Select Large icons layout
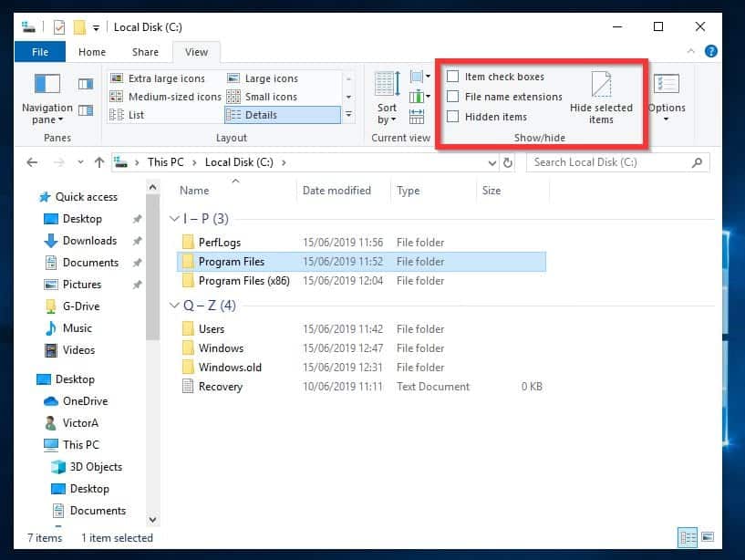745x560 pixels. [x=263, y=78]
